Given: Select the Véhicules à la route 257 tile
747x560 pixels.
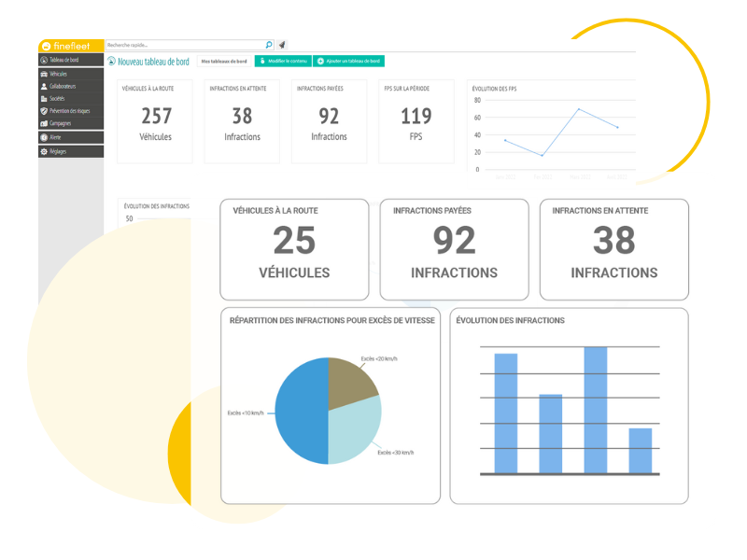Looking at the screenshot, I should (x=156, y=121).
